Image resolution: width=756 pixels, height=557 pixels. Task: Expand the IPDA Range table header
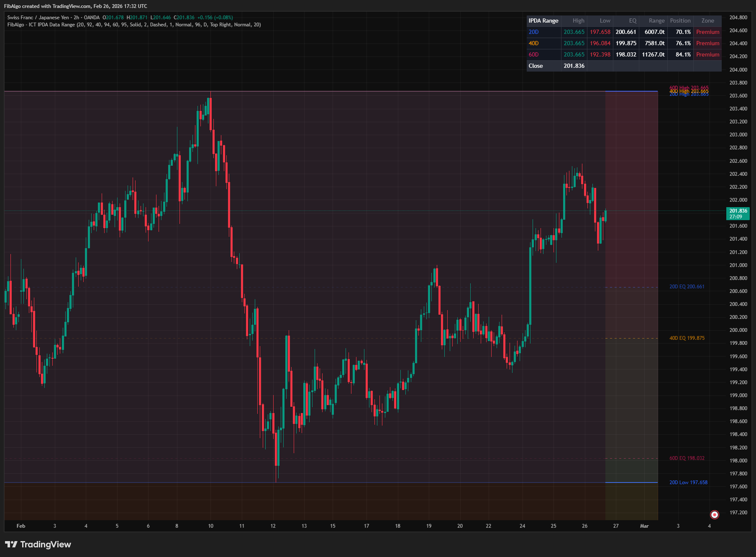pyautogui.click(x=543, y=21)
